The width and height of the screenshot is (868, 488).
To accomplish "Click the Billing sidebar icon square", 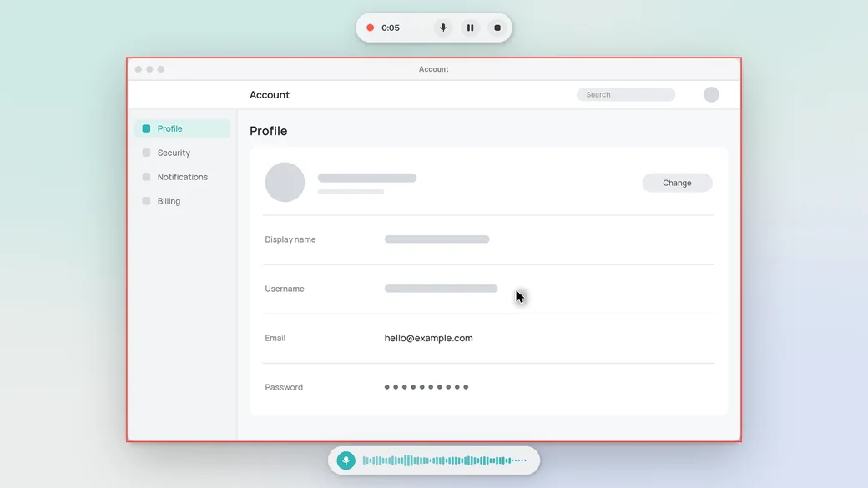I will [x=146, y=201].
